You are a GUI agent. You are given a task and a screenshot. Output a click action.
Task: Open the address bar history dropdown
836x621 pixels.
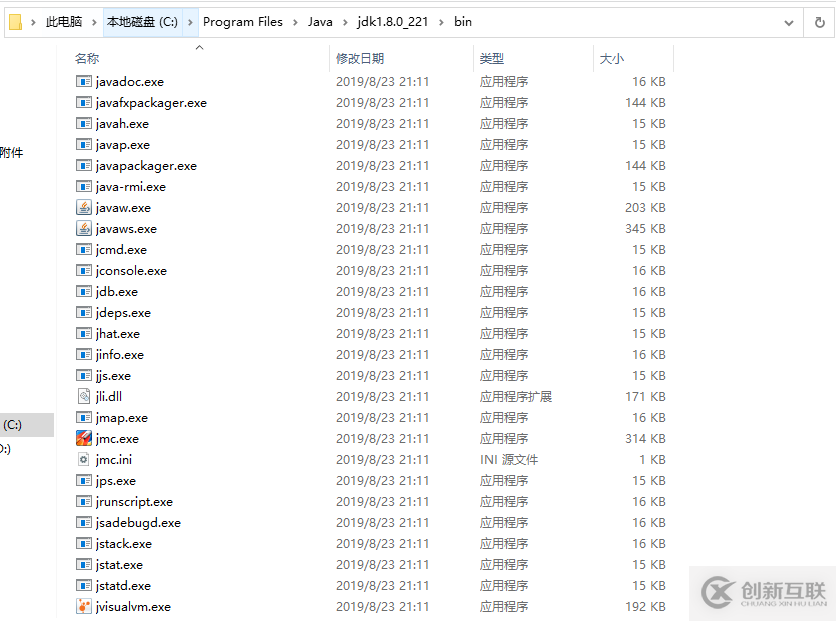pos(789,22)
